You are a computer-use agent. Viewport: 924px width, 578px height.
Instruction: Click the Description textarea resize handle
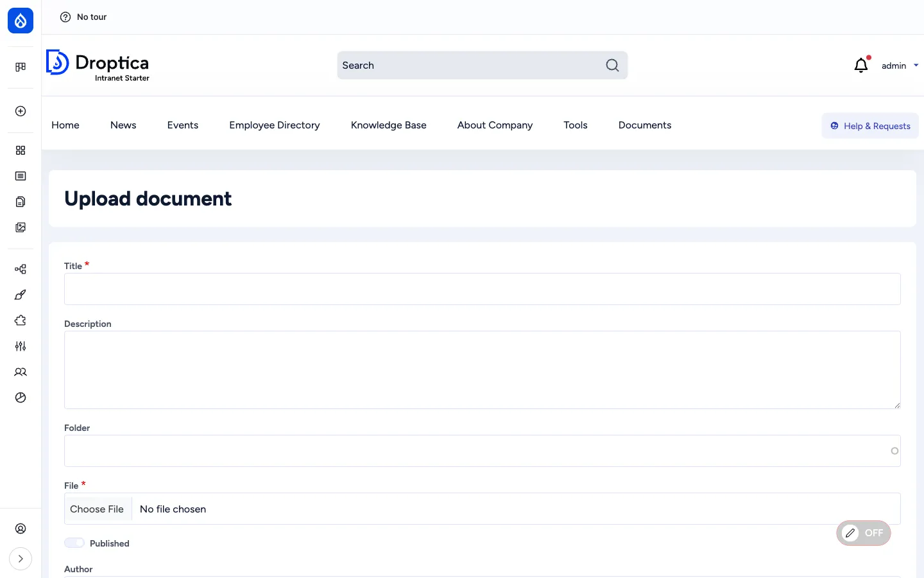(x=897, y=405)
